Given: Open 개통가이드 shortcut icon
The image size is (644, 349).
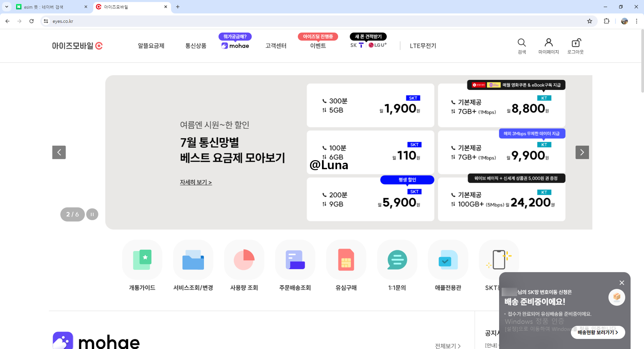Looking at the screenshot, I should click(142, 260).
